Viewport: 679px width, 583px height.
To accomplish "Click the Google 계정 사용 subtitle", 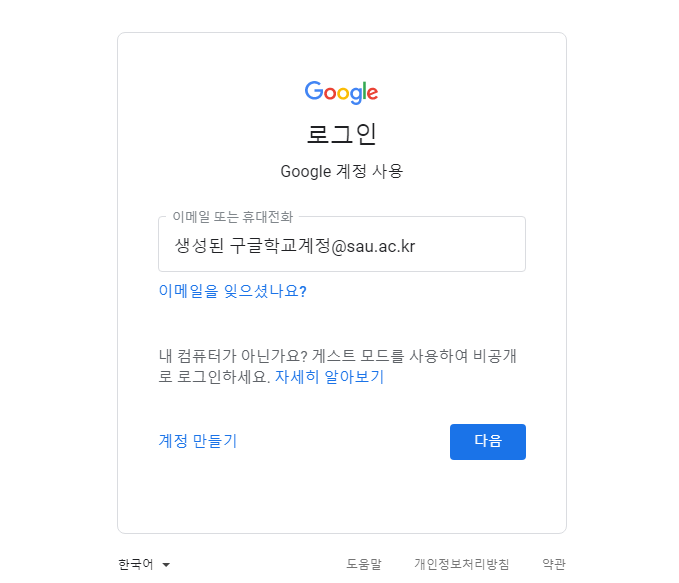I will click(342, 171).
